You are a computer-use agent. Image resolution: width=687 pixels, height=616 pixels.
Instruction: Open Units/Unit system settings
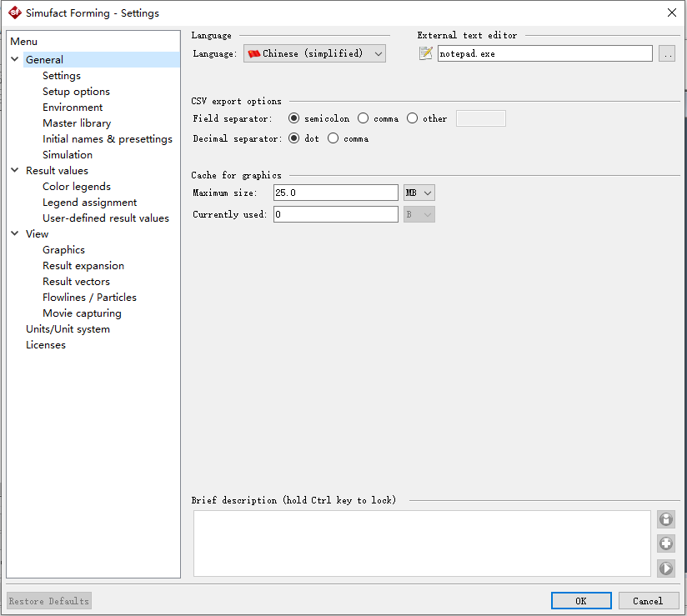pyautogui.click(x=68, y=329)
